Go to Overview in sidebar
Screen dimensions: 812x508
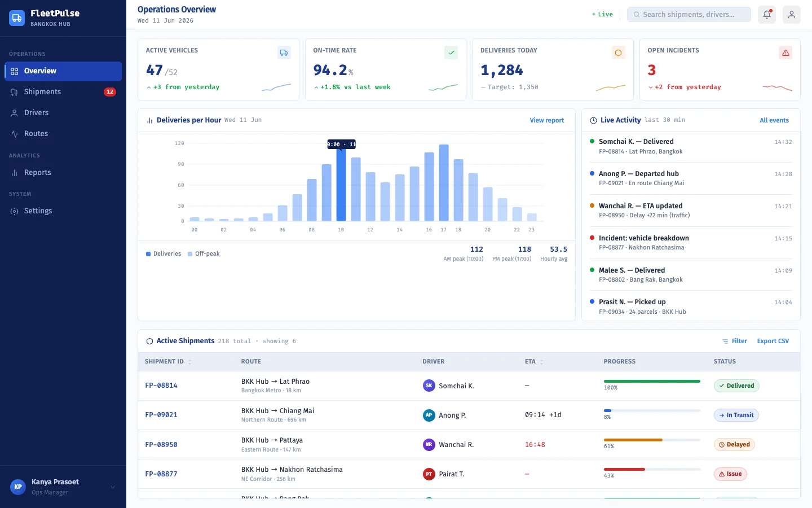coord(63,71)
